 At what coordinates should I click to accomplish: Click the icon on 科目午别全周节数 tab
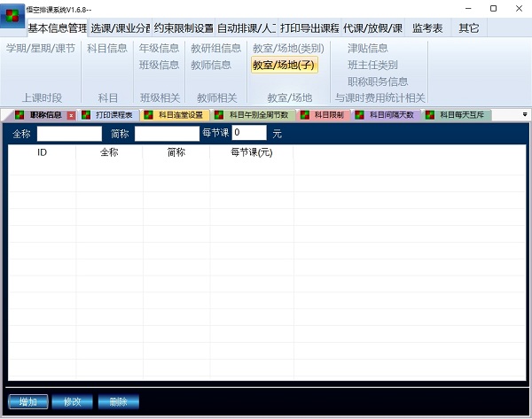[219, 115]
